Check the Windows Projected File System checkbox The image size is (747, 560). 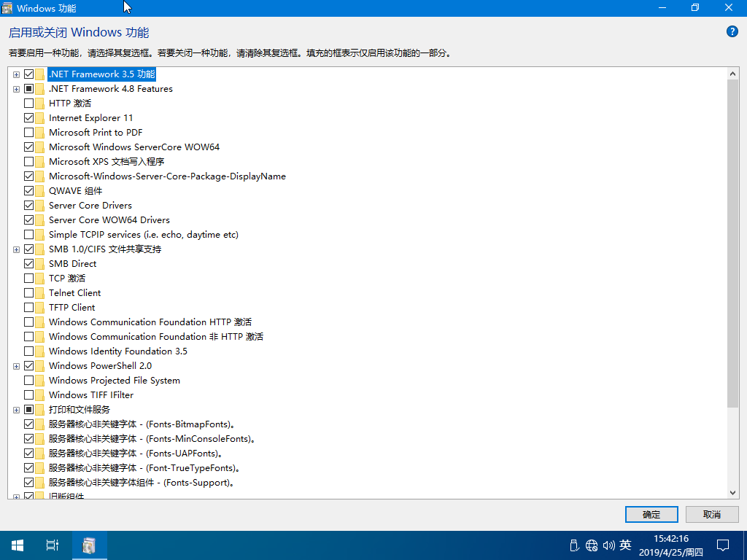pyautogui.click(x=28, y=381)
